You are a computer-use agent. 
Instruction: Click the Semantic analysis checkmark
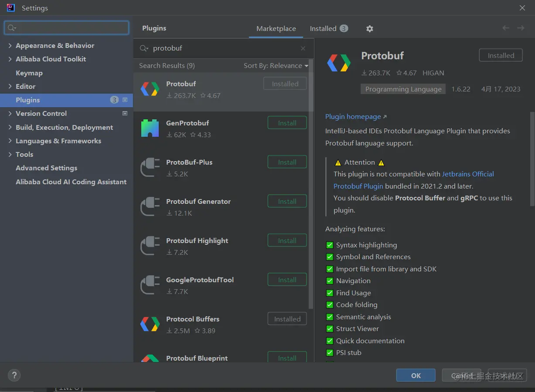coord(330,317)
